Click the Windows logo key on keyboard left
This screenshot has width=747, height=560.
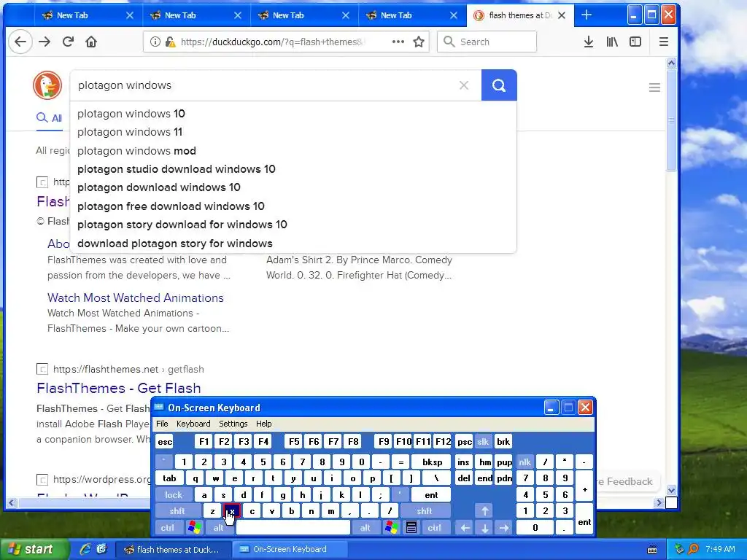[x=194, y=528]
